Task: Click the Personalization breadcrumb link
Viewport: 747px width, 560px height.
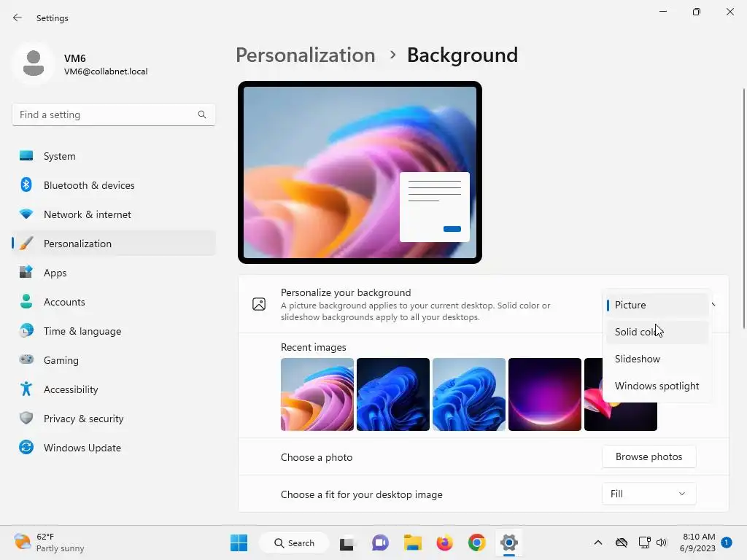Action: [306, 55]
